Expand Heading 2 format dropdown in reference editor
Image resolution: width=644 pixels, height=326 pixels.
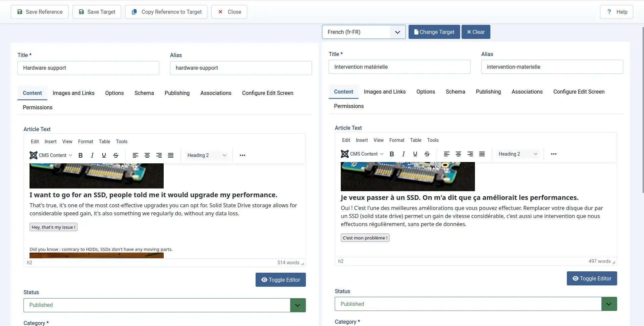207,155
